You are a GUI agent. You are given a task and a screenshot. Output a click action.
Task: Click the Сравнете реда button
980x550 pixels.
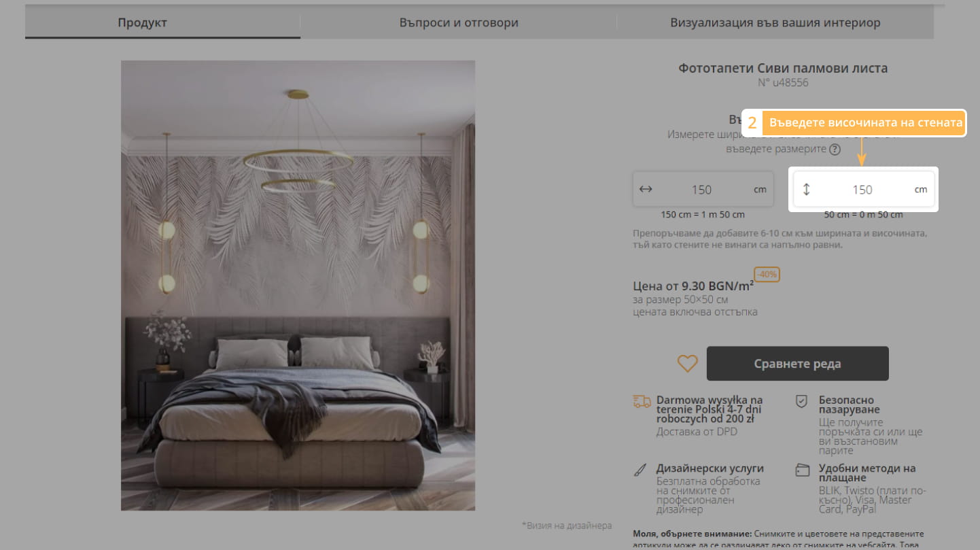pos(798,364)
